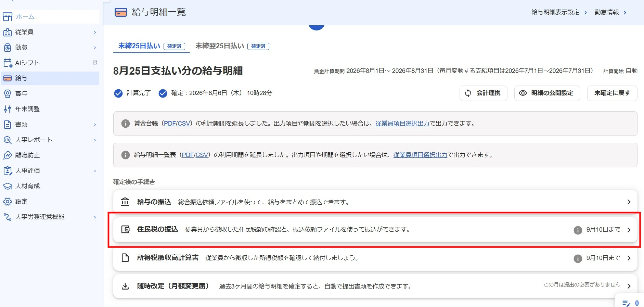Open the 所得税徴収高計算書 row

tap(375, 258)
